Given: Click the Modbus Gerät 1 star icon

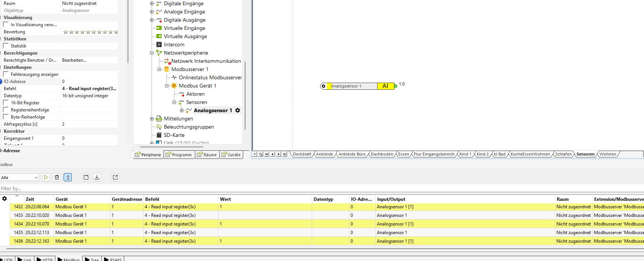Looking at the screenshot, I should coord(174,86).
